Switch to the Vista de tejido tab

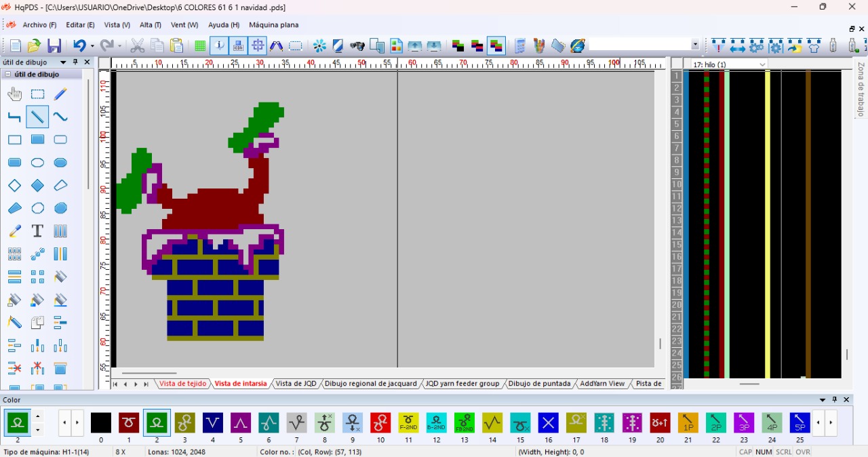click(182, 384)
